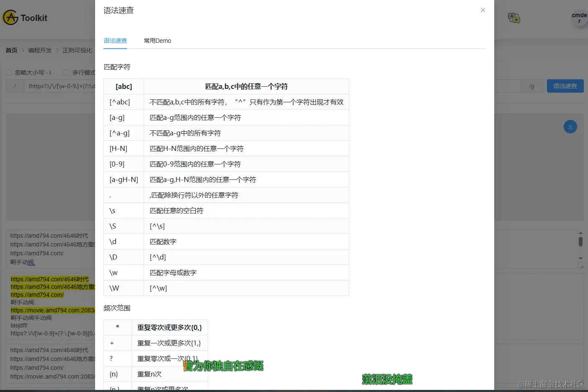Click the [^\s] description cell
The width and height of the screenshot is (588, 392).
(246, 226)
